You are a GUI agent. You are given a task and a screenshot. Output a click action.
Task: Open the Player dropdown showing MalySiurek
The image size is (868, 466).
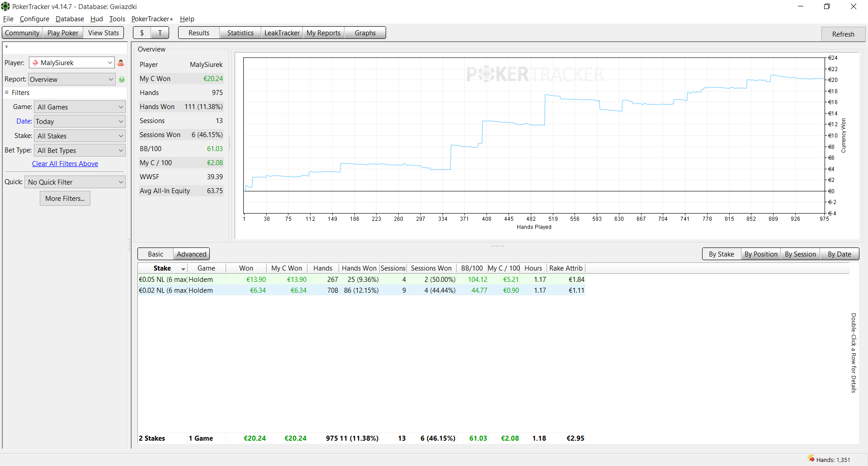point(72,63)
